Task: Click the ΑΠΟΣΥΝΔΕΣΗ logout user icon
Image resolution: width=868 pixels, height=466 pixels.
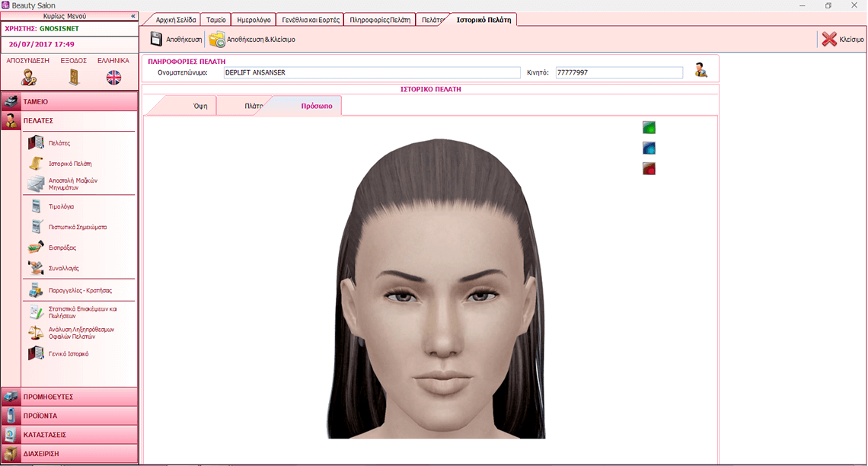Action: point(28,77)
